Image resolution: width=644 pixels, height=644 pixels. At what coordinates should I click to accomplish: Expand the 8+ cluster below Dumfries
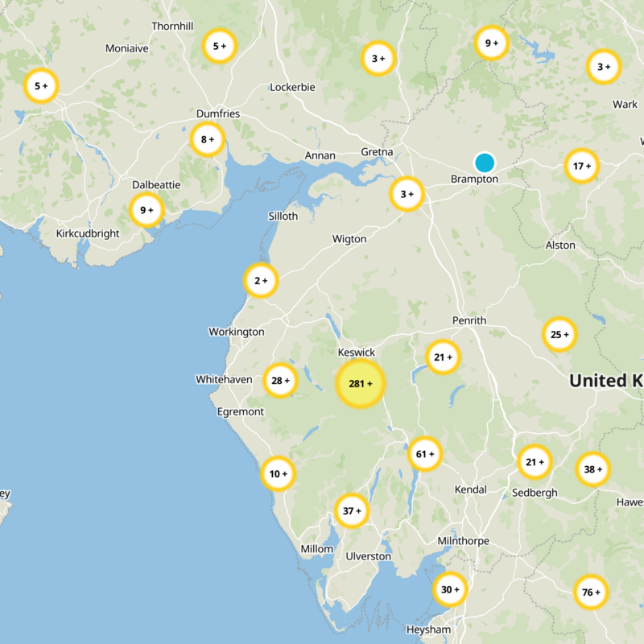click(x=207, y=140)
